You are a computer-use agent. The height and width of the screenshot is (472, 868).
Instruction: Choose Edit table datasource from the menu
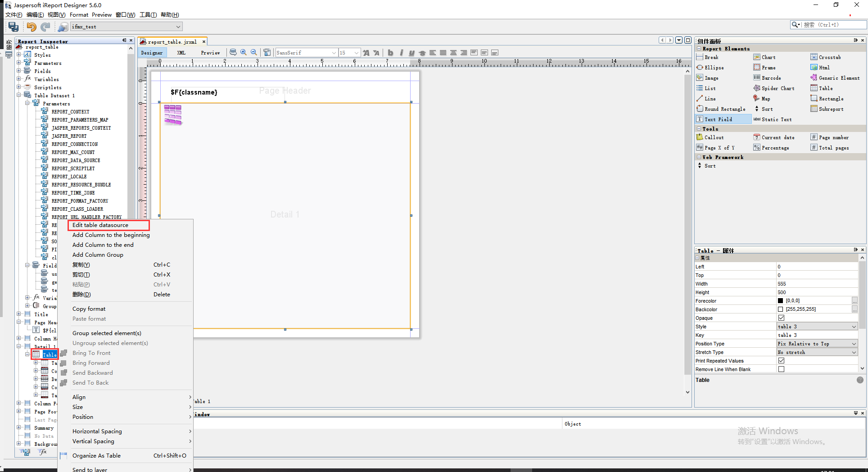[x=99, y=225]
